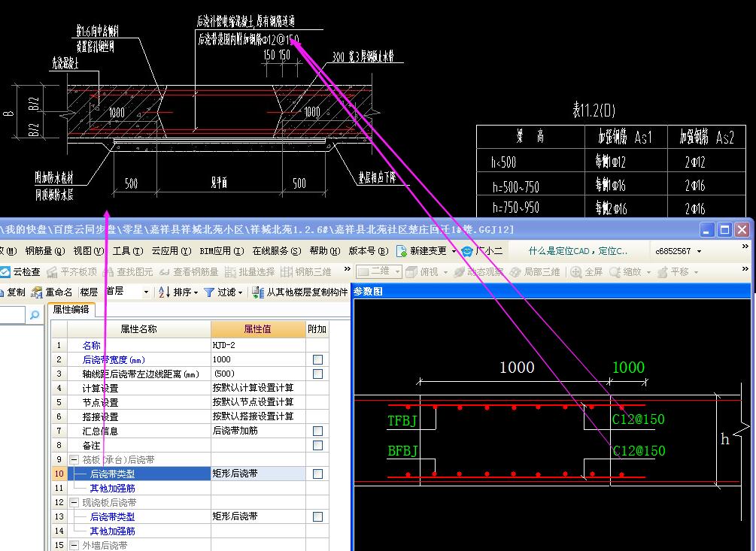This screenshot has height=551, width=756.
Task: Click the 从其他楼层复制构件 icon
Action: [258, 292]
